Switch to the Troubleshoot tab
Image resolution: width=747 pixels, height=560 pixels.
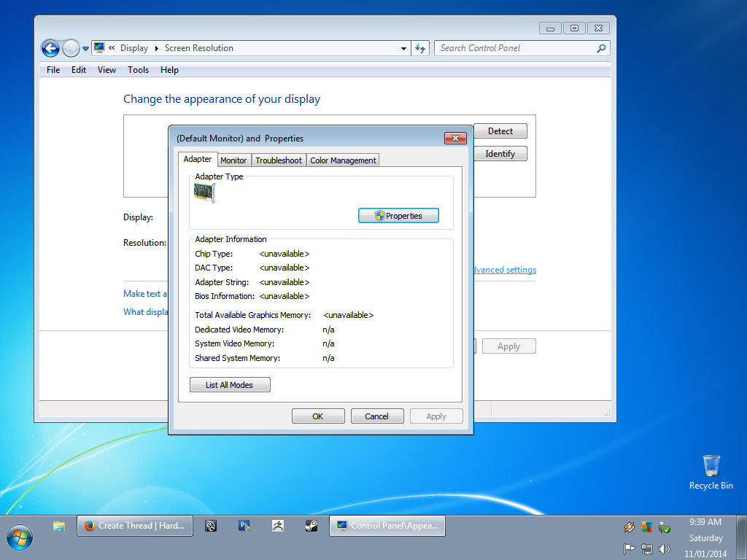click(279, 160)
